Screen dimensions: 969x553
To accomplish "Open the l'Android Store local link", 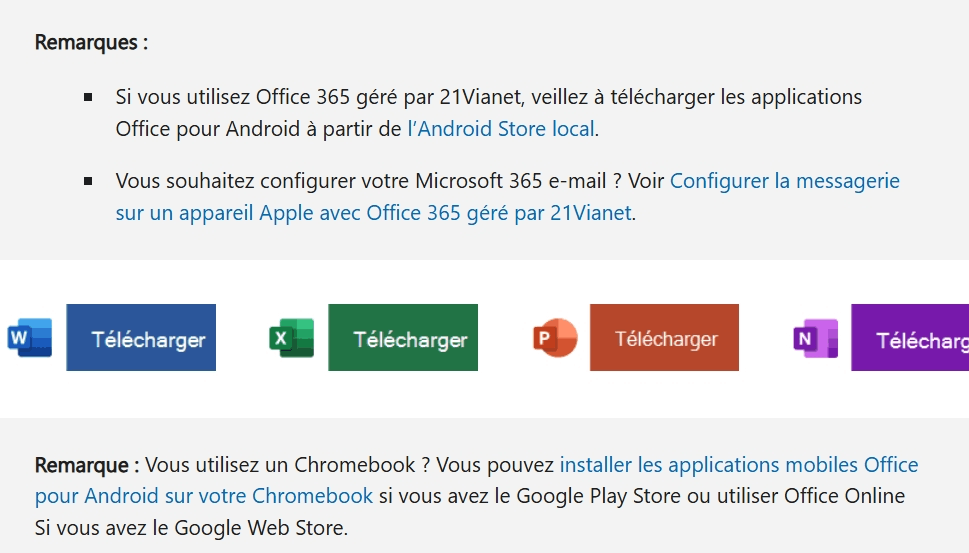I will pos(501,129).
